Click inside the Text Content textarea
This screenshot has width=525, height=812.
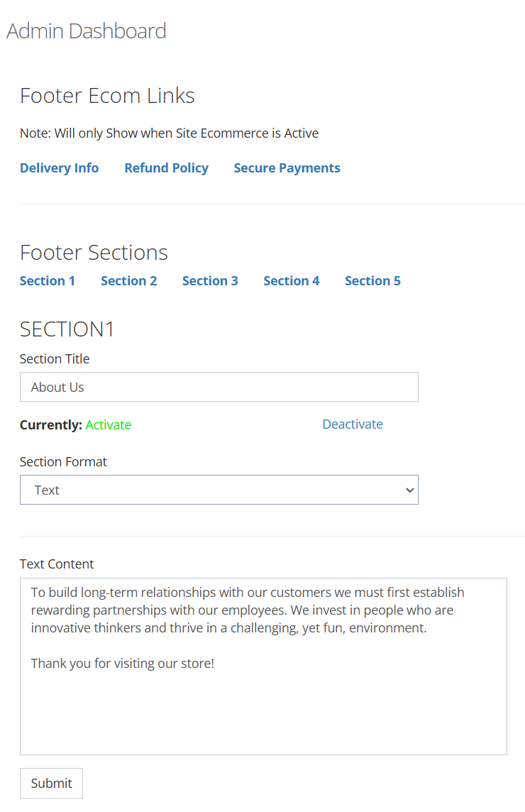pos(263,666)
